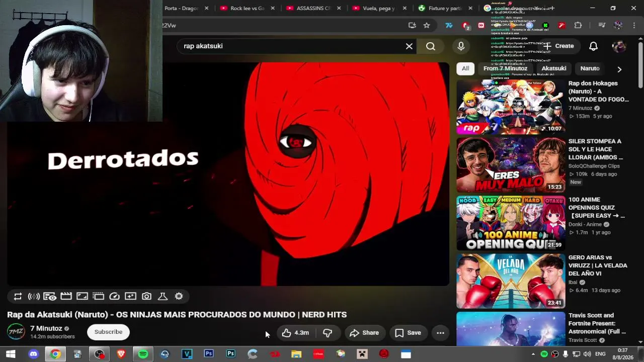The width and height of the screenshot is (644, 362).
Task: Click the install app icon in address bar
Action: coord(413,26)
